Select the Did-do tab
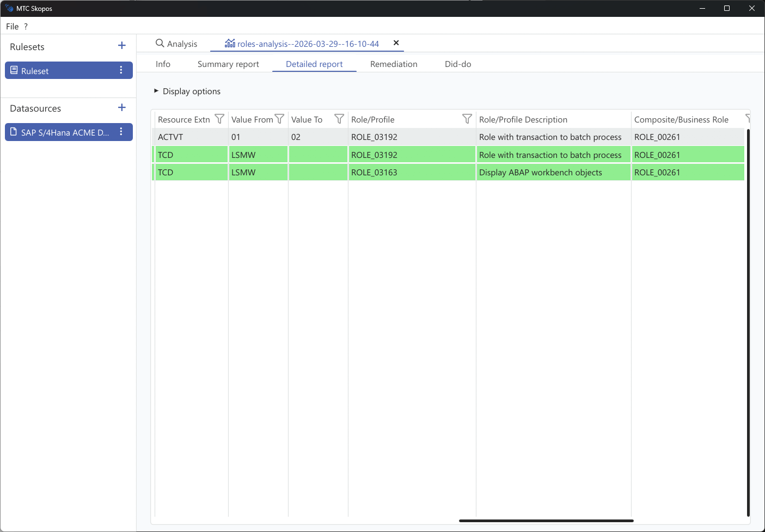This screenshot has width=765, height=532. 457,64
